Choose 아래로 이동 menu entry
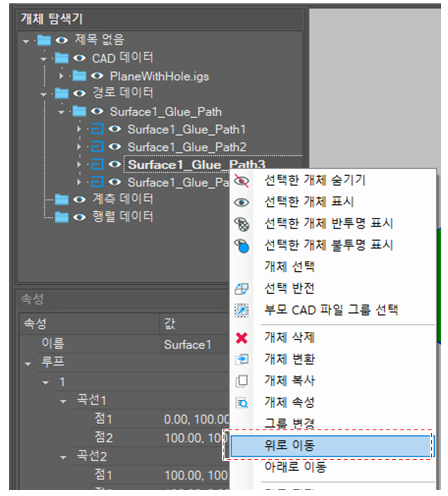 point(295,467)
